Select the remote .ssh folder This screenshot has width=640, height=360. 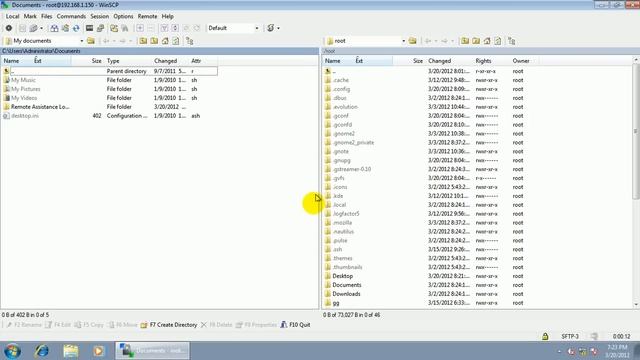[337, 250]
